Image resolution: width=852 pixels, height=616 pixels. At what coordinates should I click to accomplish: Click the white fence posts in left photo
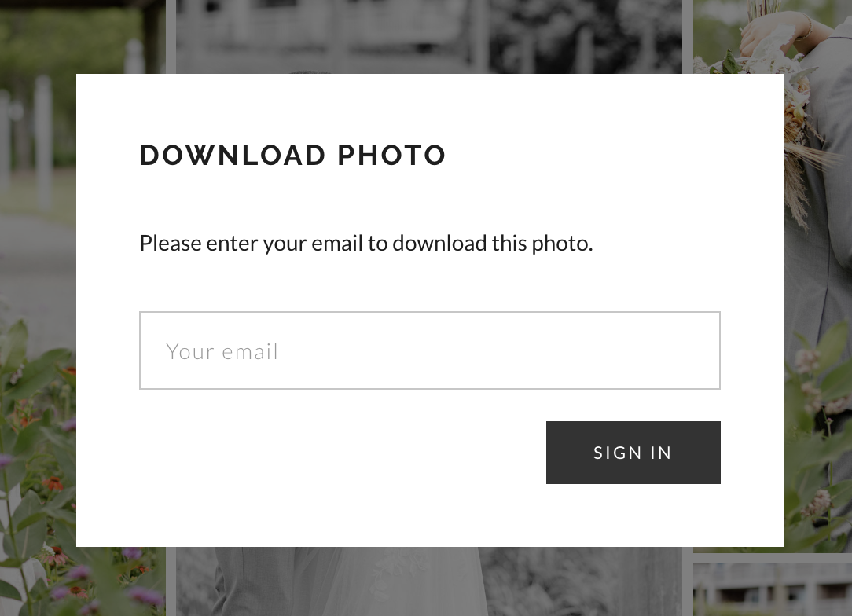[x=42, y=141]
